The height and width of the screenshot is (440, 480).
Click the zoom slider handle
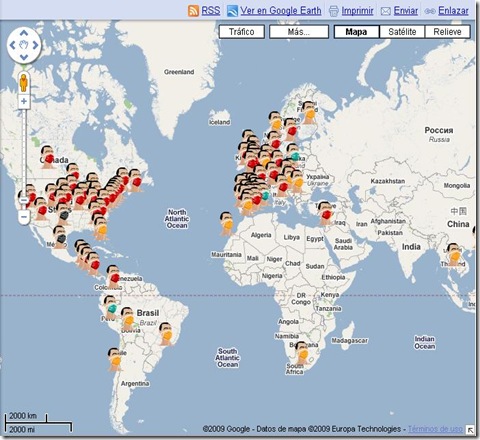24,200
